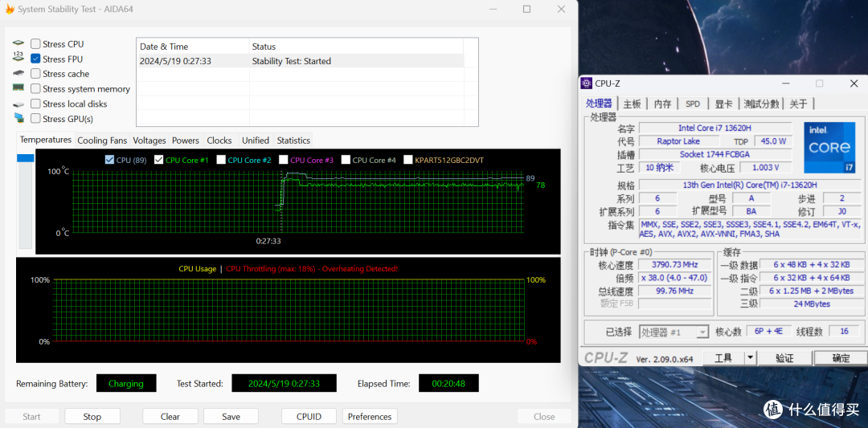
Task: Click the 三级 24 MBytes cache value
Action: 810,304
